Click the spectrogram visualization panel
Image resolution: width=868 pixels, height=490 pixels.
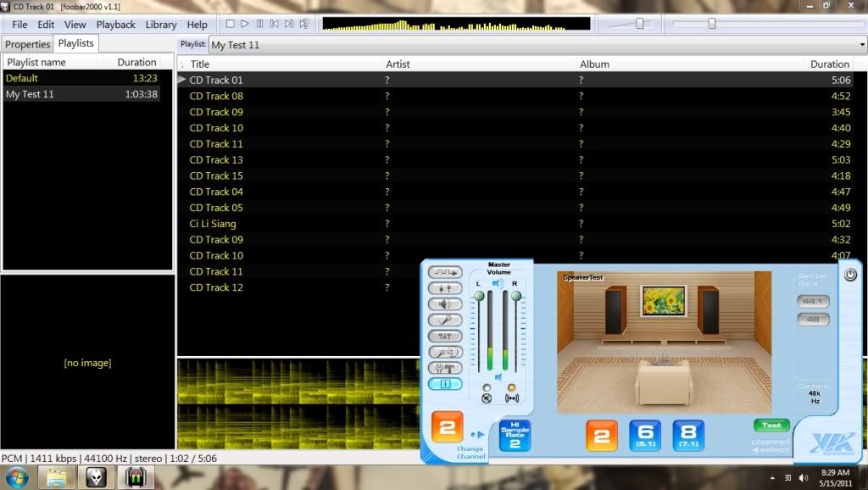(x=299, y=404)
